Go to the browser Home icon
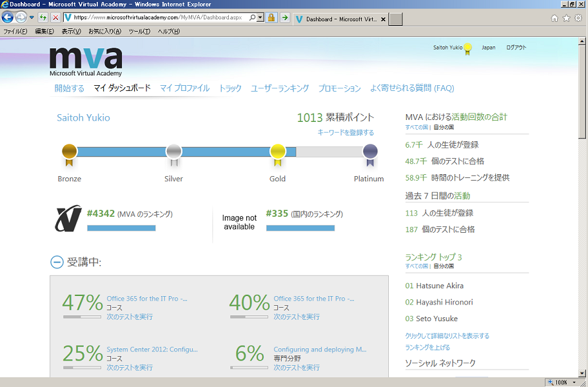Screen dimensions: 588x387 (x=554, y=18)
